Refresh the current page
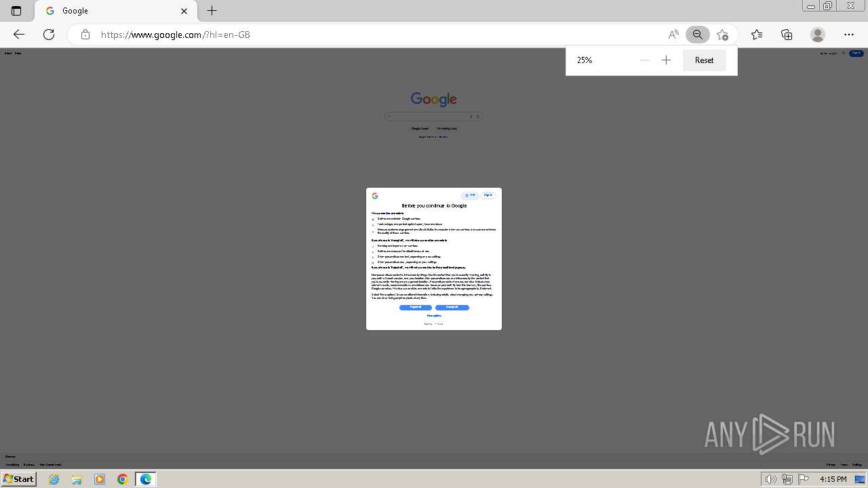868x488 pixels. [49, 35]
